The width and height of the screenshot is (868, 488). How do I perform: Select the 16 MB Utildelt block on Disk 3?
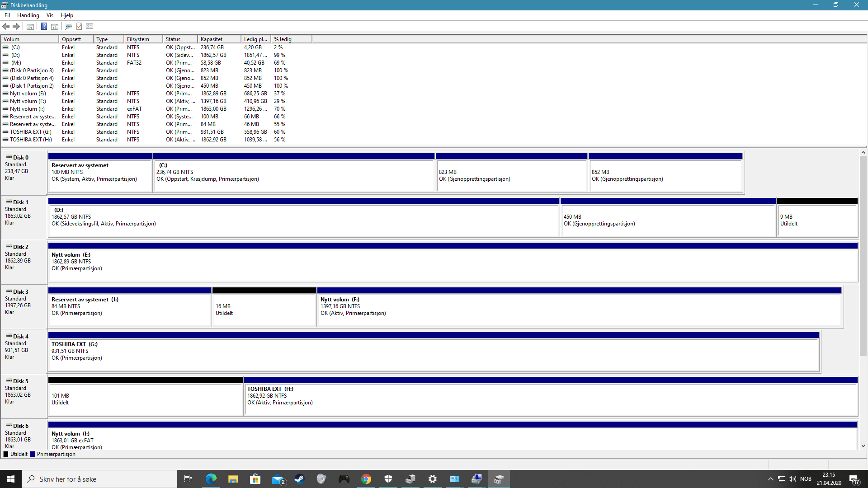(264, 309)
